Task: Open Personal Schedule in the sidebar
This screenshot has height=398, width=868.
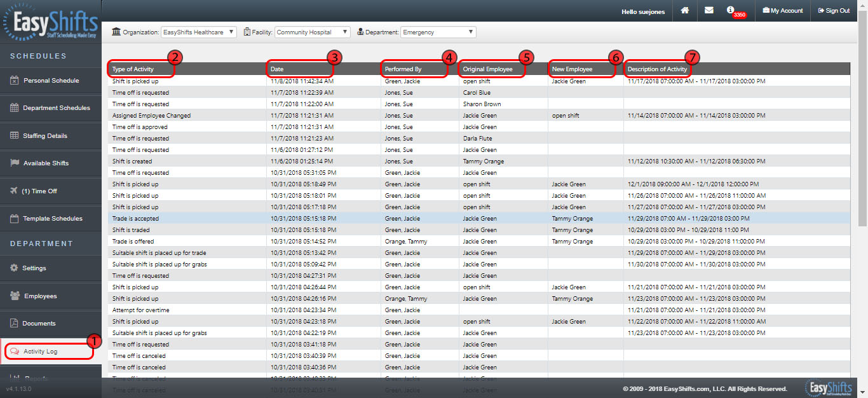Action: pyautogui.click(x=51, y=81)
